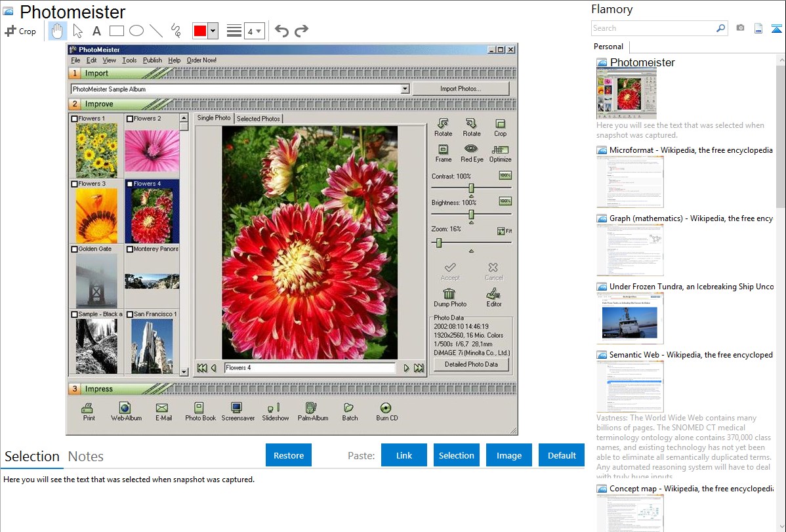Switch to the Notes tab
Viewport: 786px width, 532px height.
(85, 457)
